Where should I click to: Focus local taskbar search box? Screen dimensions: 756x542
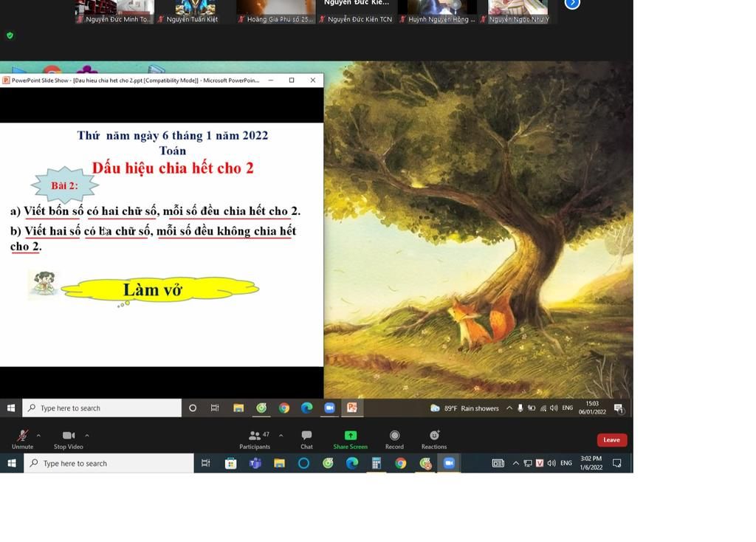109,464
